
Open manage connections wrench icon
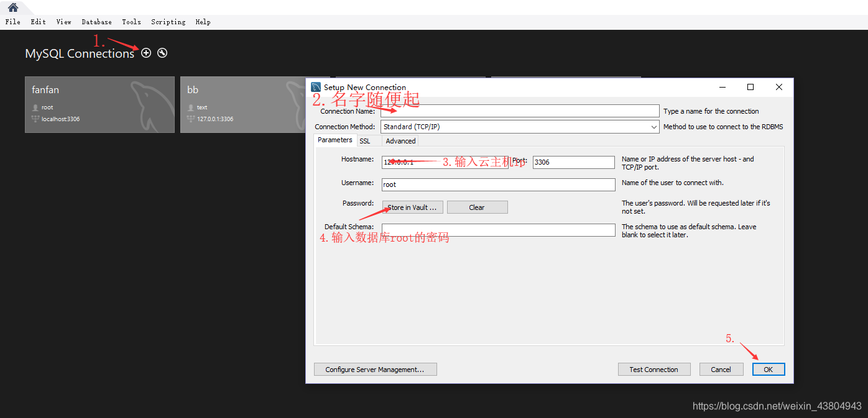162,53
